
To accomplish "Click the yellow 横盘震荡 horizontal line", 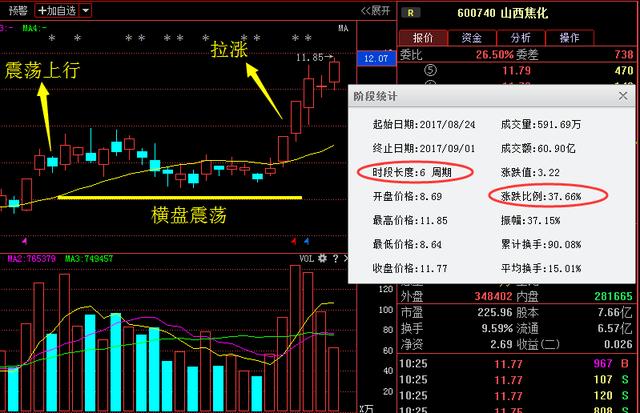I will (x=180, y=197).
